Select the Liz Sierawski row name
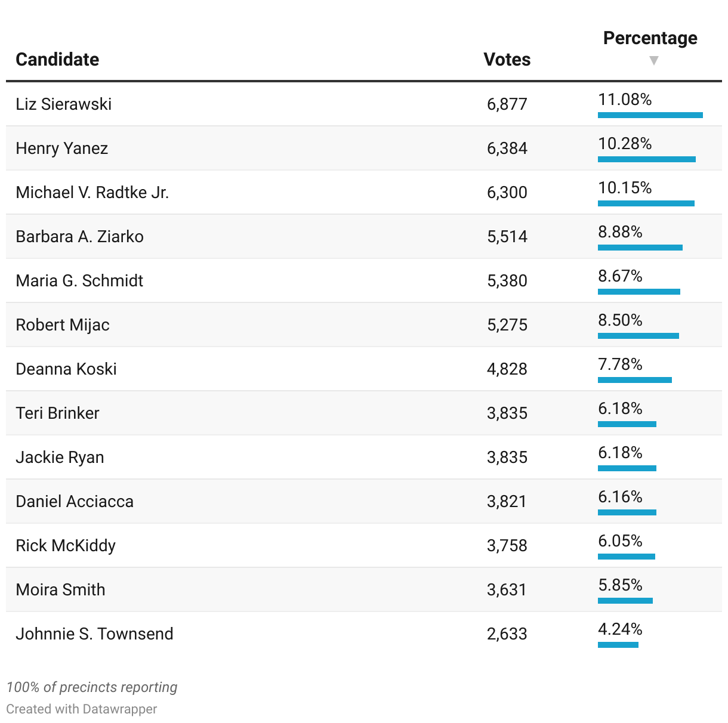 coord(64,104)
